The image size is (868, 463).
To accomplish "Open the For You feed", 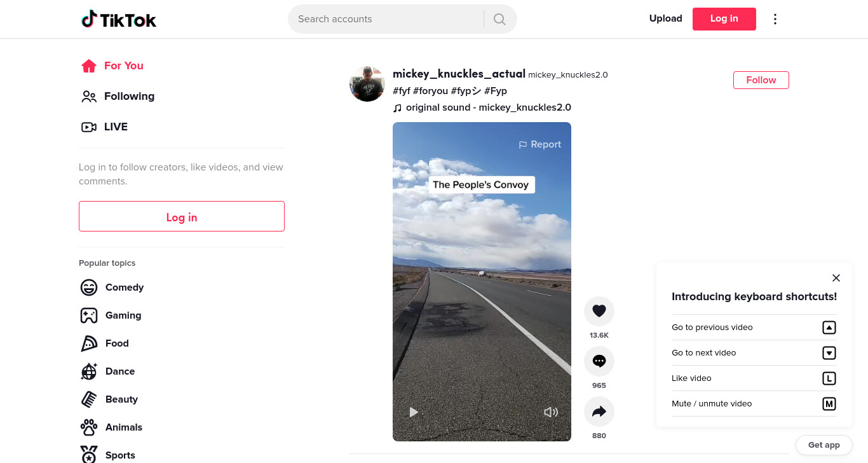I will 112,66.
